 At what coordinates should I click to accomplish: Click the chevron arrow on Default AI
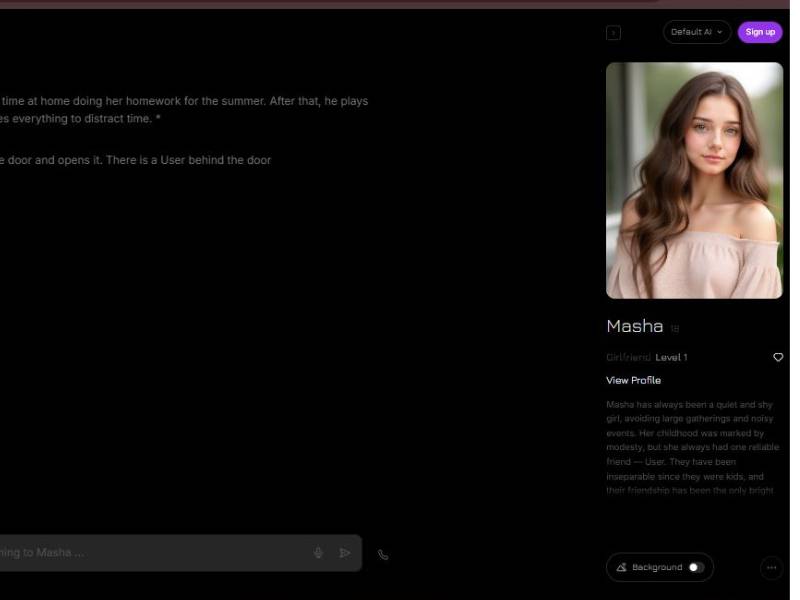[x=719, y=32]
